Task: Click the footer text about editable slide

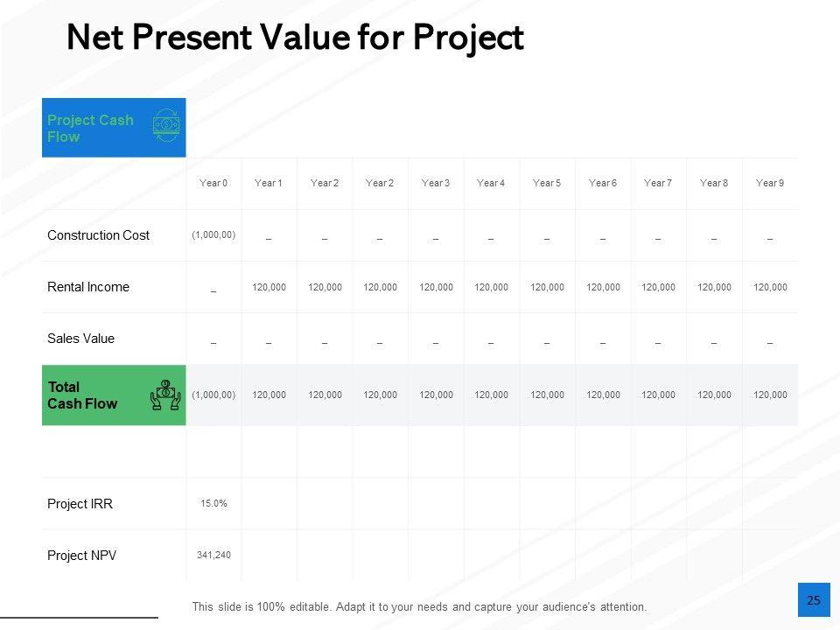Action: (419, 606)
